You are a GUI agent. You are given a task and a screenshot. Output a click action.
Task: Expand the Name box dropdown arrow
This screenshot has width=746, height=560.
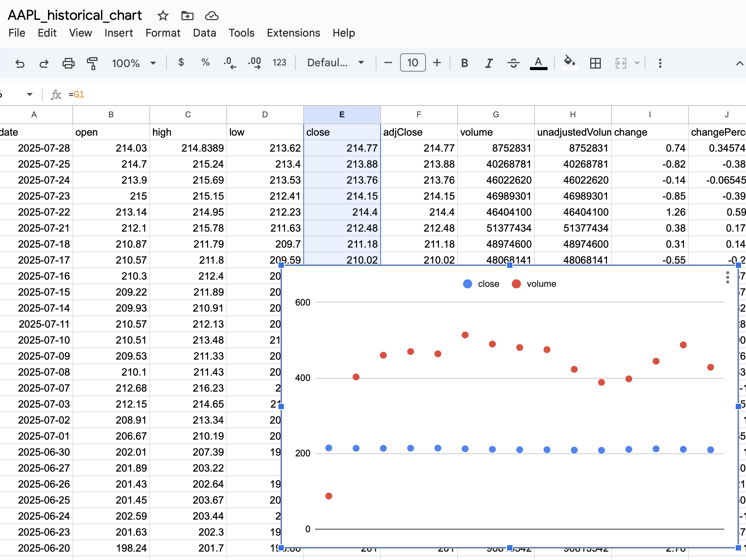point(29,94)
